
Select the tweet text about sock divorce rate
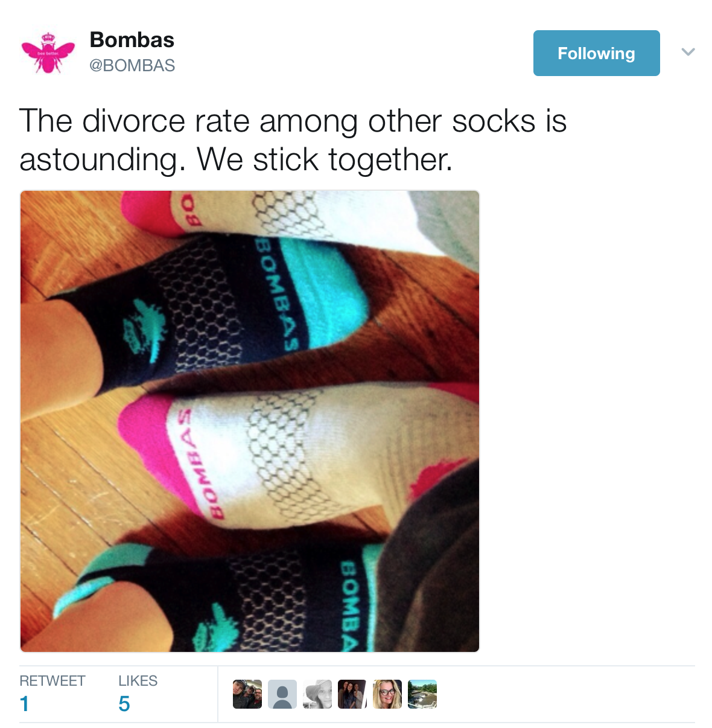(293, 140)
